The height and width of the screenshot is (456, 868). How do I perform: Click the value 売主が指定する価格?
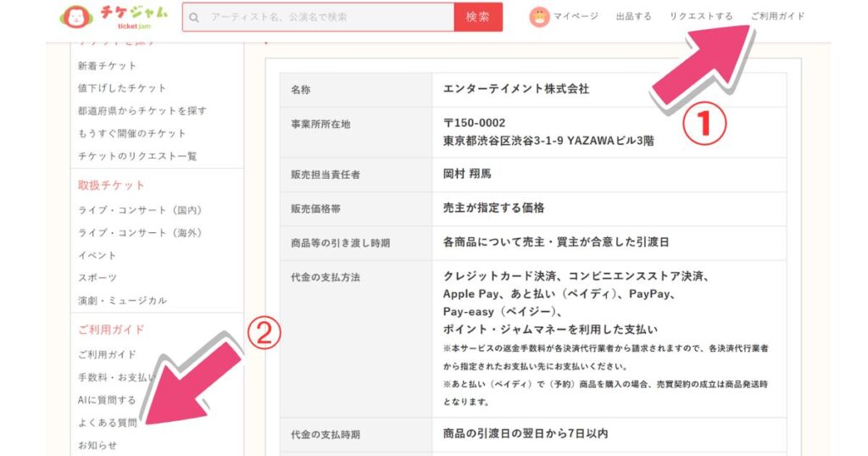click(x=494, y=208)
